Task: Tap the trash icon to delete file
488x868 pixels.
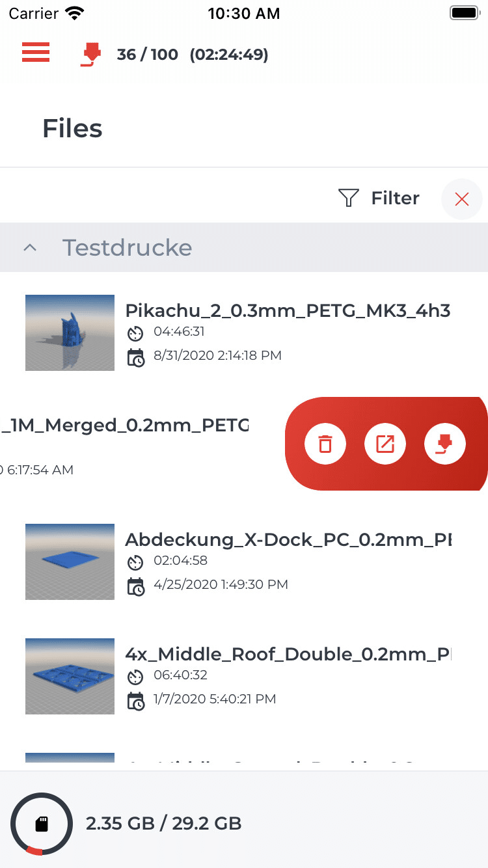Action: 325,444
